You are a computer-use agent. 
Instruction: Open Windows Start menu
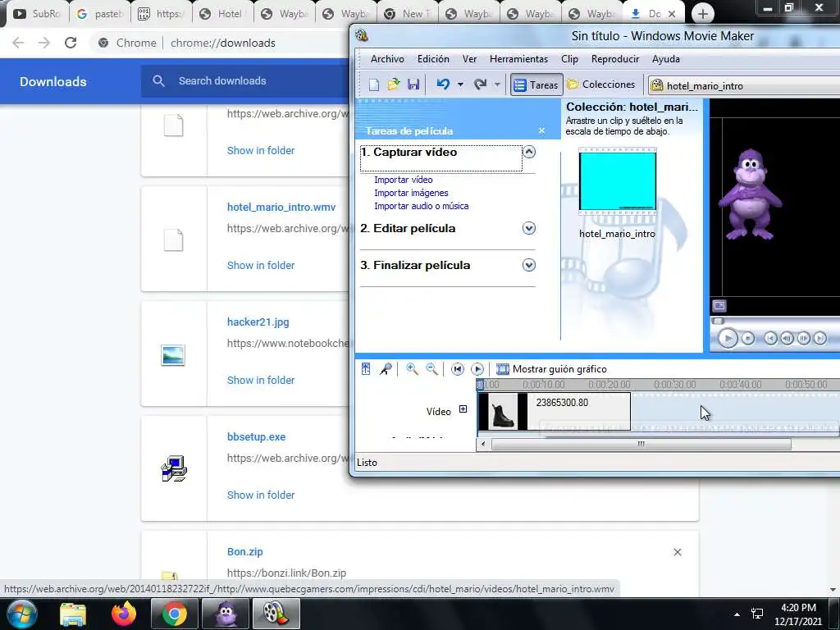[x=21, y=614]
